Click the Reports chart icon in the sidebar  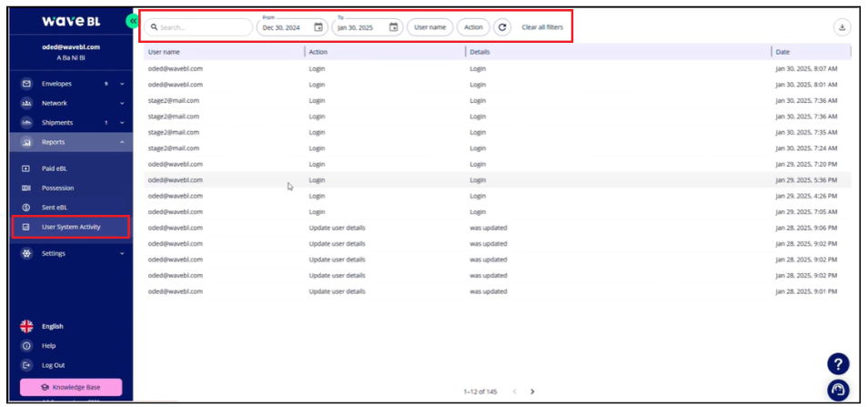[x=26, y=142]
